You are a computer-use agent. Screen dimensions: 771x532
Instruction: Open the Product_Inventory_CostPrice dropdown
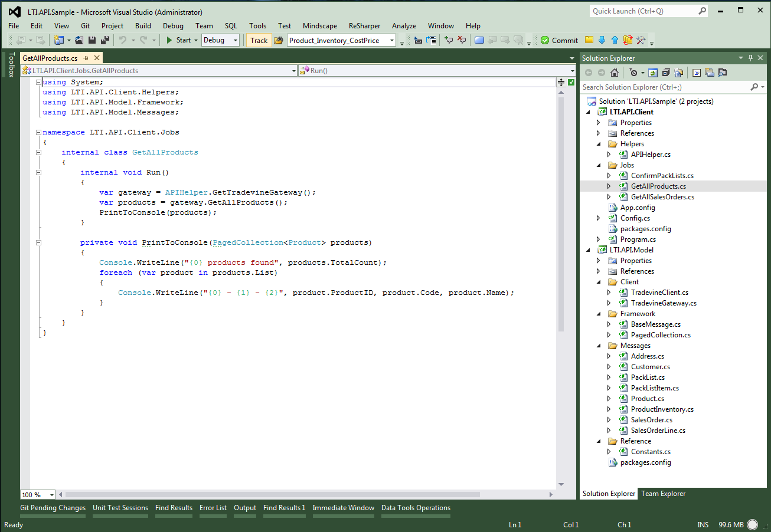tap(392, 40)
